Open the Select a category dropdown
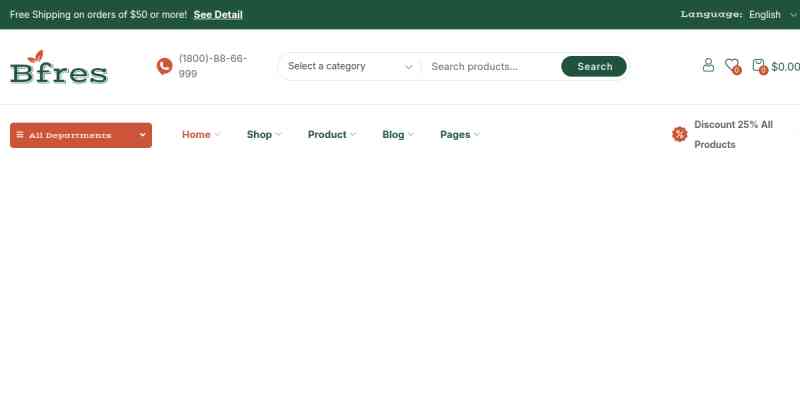 tap(349, 66)
